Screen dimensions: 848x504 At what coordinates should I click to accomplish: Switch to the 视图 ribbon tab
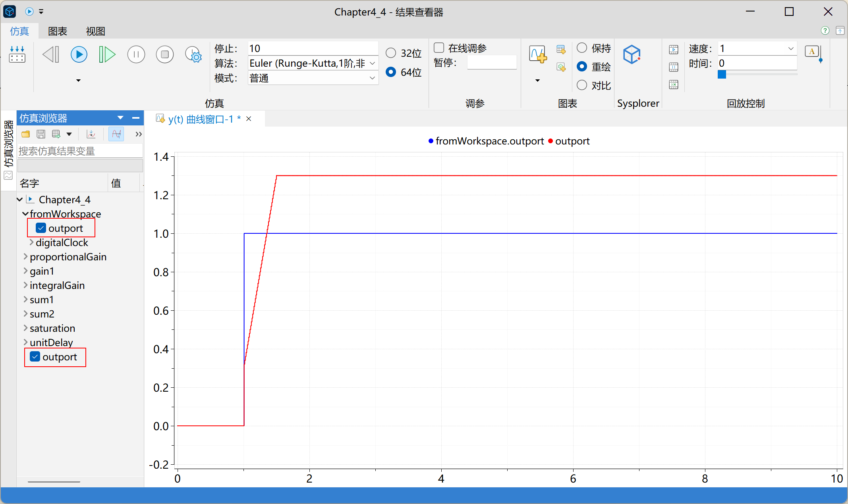[x=95, y=31]
